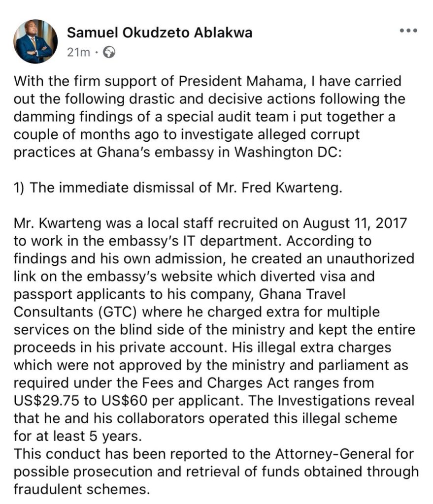The width and height of the screenshot is (433, 504).
Task: Open Samuel Okudzeto Ablakwa's profile picture
Action: [36, 42]
